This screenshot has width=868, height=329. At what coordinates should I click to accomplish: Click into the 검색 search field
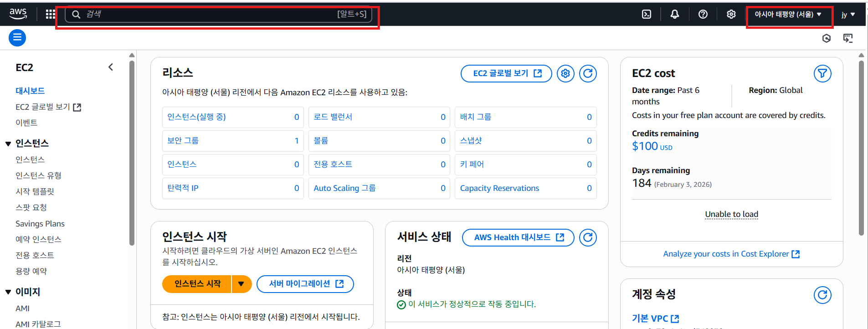coord(219,15)
